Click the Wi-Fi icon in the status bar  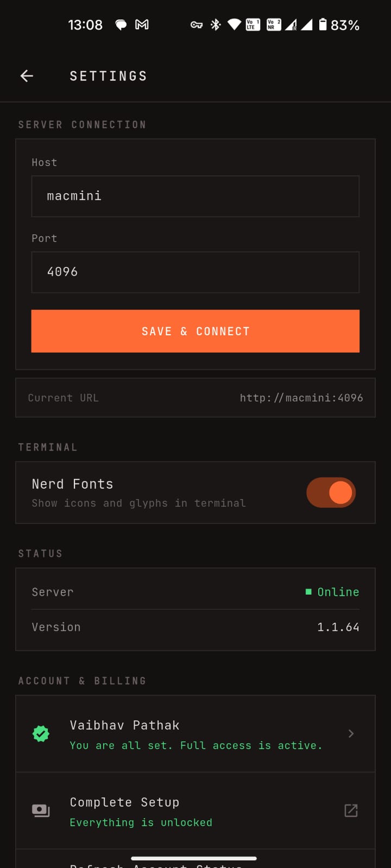click(235, 24)
